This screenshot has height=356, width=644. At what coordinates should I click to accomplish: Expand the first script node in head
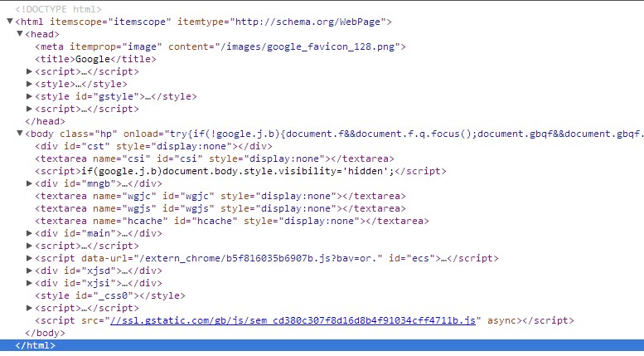29,71
